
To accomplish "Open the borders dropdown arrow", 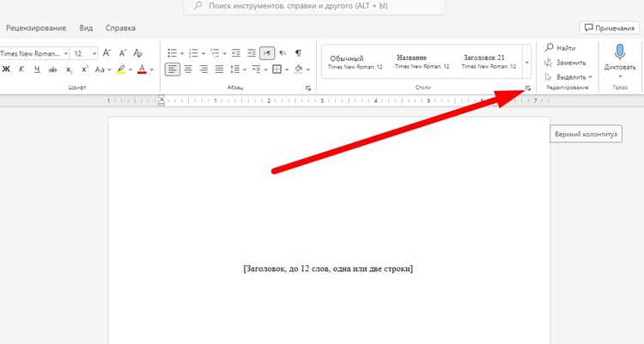I will tap(287, 69).
